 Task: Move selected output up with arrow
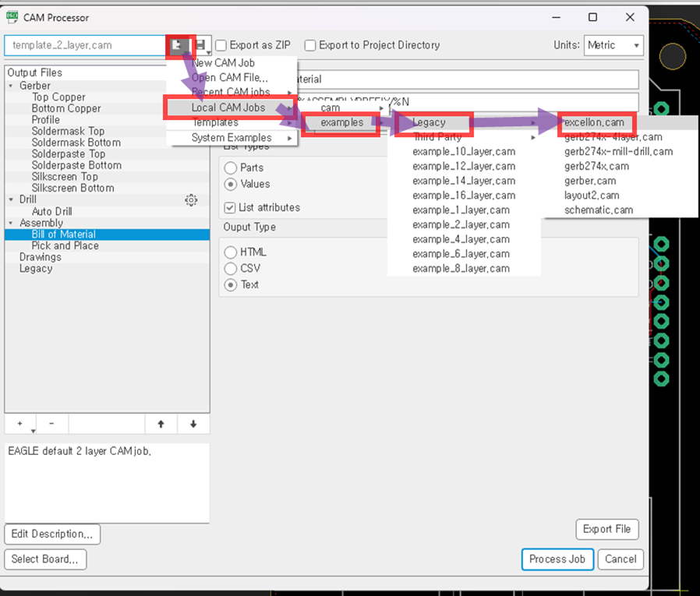pyautogui.click(x=161, y=424)
